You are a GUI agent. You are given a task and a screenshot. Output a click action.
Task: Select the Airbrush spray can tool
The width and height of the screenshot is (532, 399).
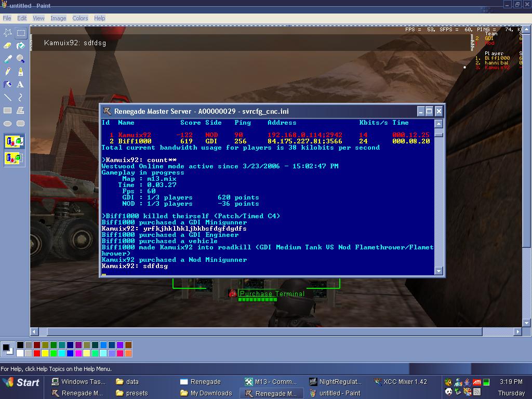(x=8, y=84)
